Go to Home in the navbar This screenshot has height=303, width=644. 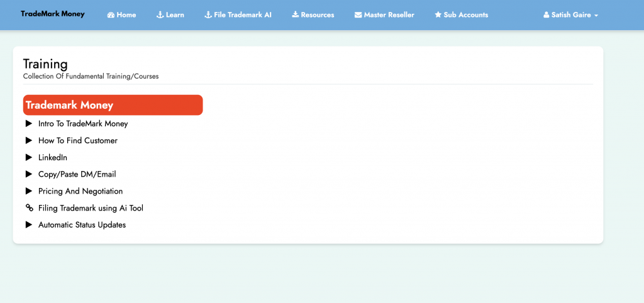click(x=121, y=15)
